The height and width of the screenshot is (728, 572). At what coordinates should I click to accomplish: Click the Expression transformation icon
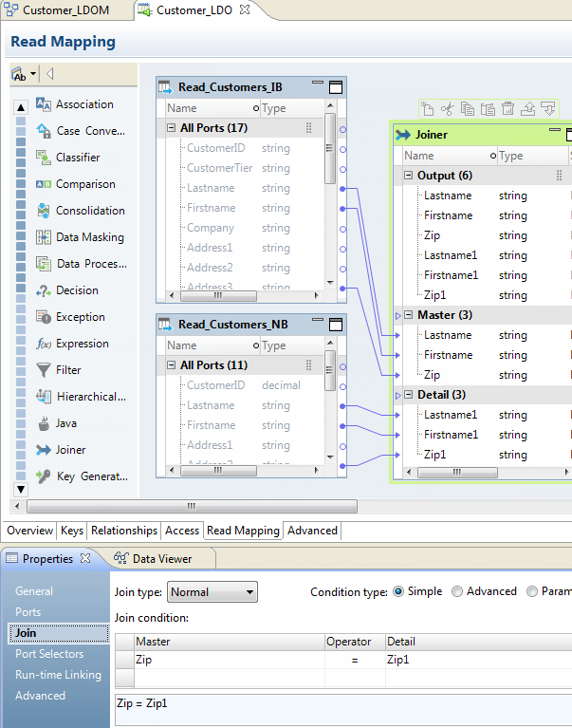pyautogui.click(x=44, y=344)
